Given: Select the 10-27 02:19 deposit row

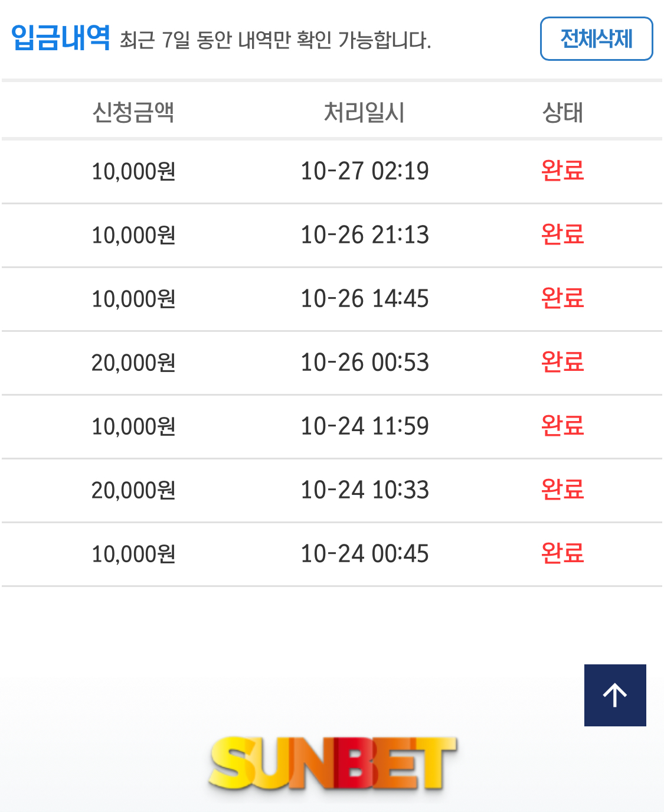Looking at the screenshot, I should click(332, 172).
